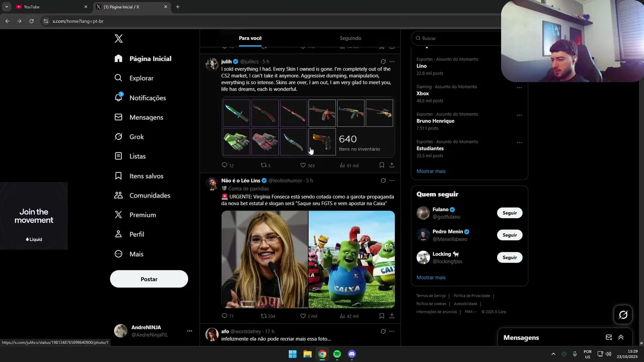Open Grok on afo's post

pos(383,331)
